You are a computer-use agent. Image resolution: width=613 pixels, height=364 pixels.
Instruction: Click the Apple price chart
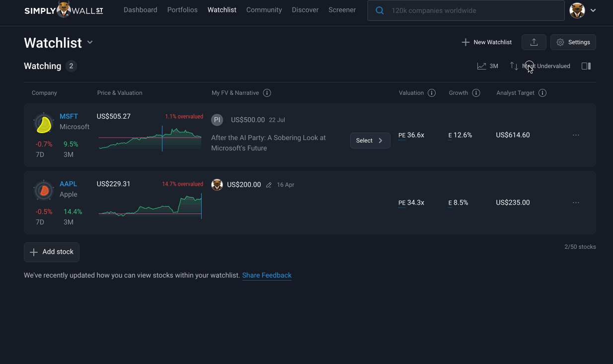click(150, 206)
